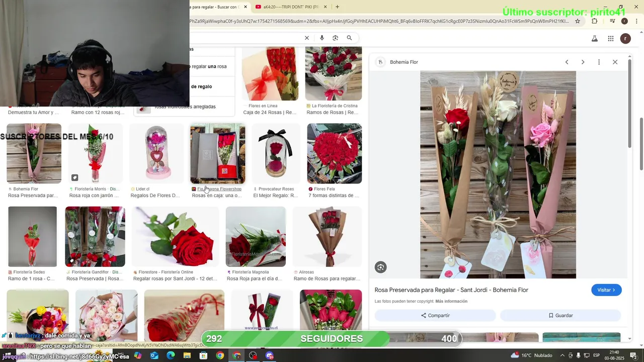This screenshot has width=644, height=362.
Task: Open La Floristería de Cristina roses thumbnail
Action: pyautogui.click(x=334, y=73)
